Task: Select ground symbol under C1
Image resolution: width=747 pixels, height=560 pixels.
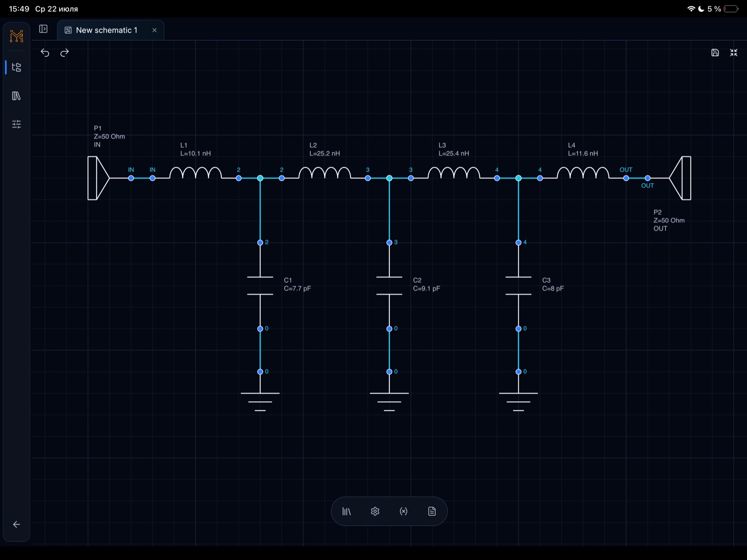Action: (x=260, y=402)
